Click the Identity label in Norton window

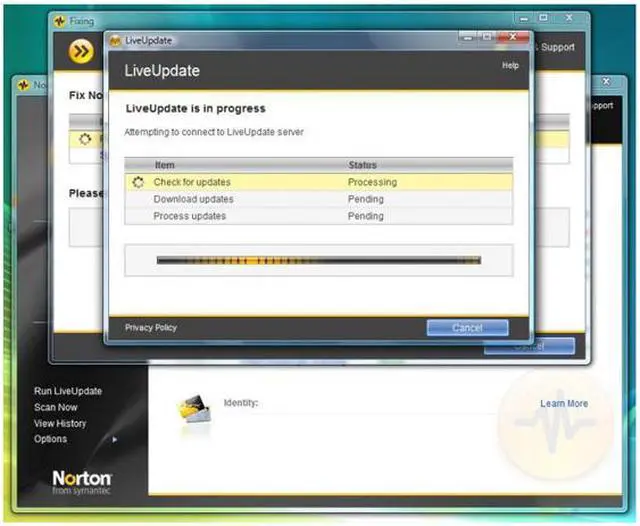click(241, 403)
